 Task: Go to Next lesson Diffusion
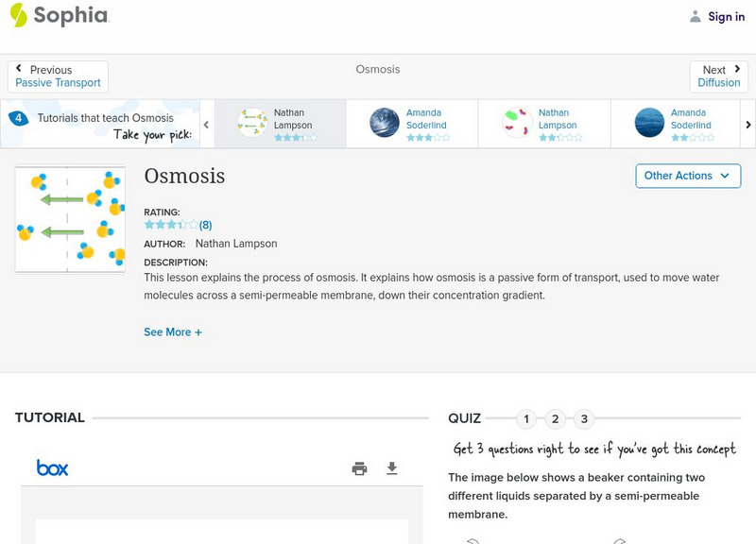click(x=719, y=76)
